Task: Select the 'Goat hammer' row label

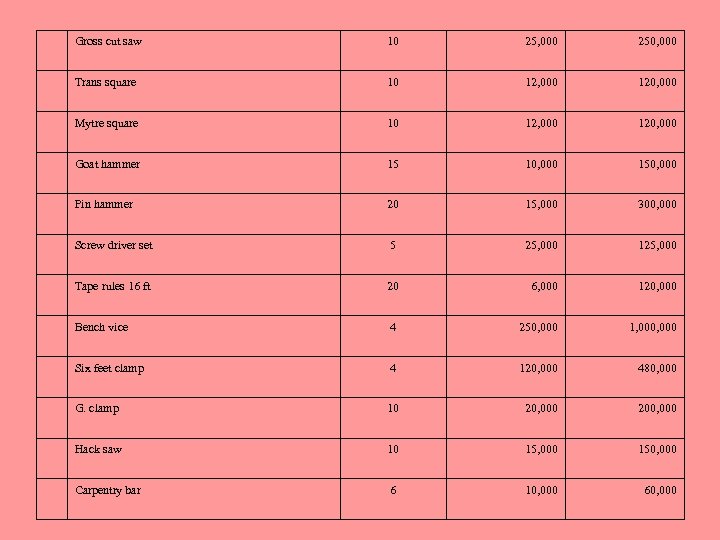Action: point(108,164)
